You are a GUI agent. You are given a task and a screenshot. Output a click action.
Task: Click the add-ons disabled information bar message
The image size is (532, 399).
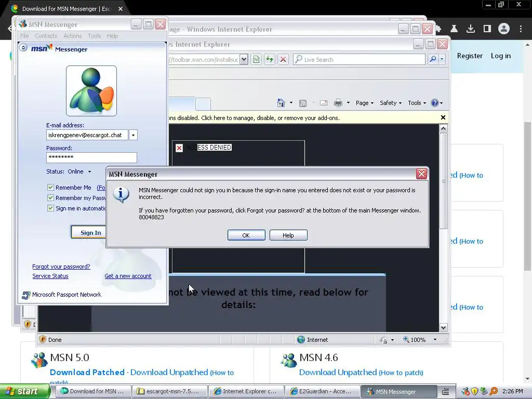click(255, 118)
